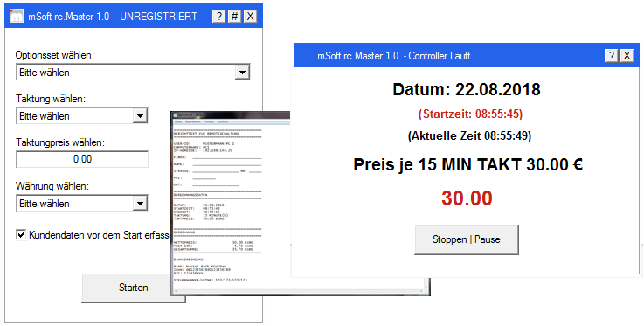Click the Aktuelle Zeit 08:55:49 text

[469, 135]
